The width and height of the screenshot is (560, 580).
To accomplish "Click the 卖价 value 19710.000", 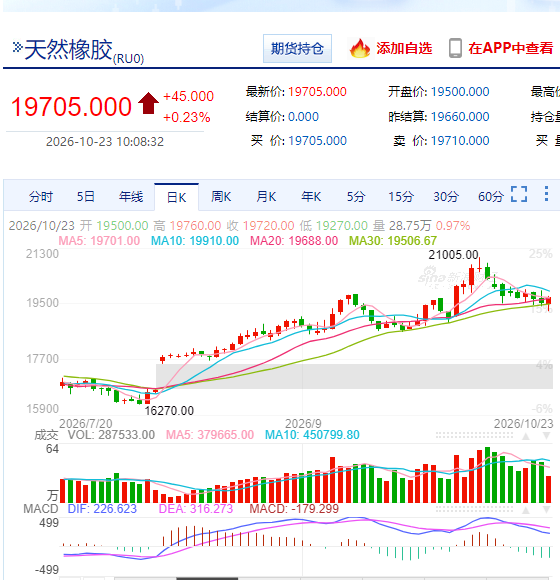I will 460,141.
